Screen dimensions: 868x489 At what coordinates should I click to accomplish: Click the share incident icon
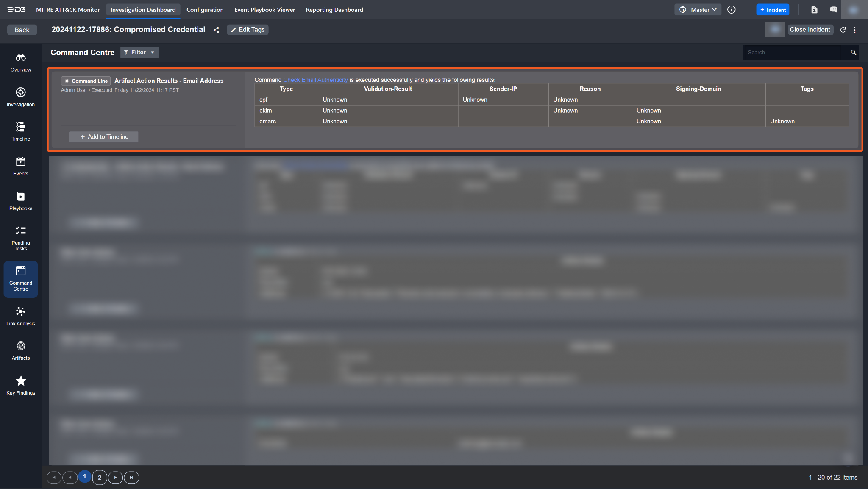216,30
